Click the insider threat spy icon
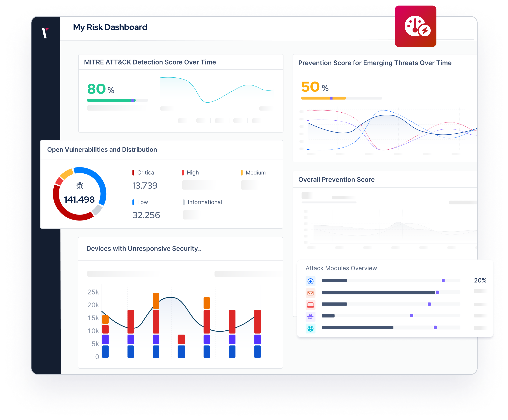 311,317
